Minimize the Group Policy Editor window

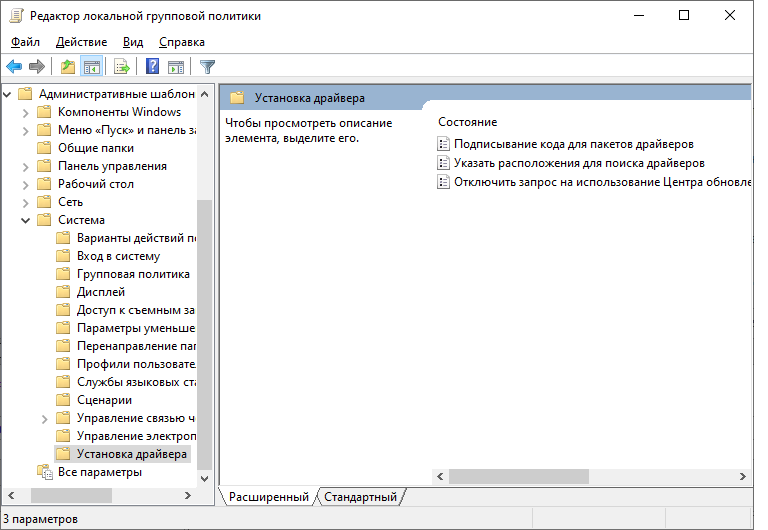pyautogui.click(x=639, y=15)
